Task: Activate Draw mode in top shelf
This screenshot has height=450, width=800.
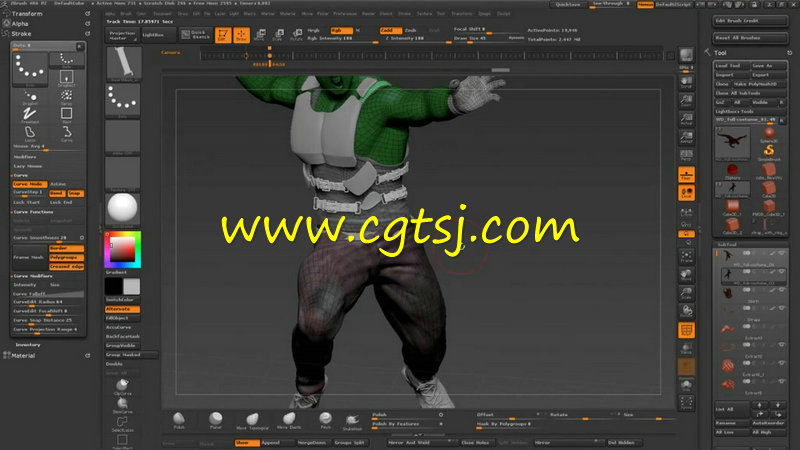Action: pos(241,35)
